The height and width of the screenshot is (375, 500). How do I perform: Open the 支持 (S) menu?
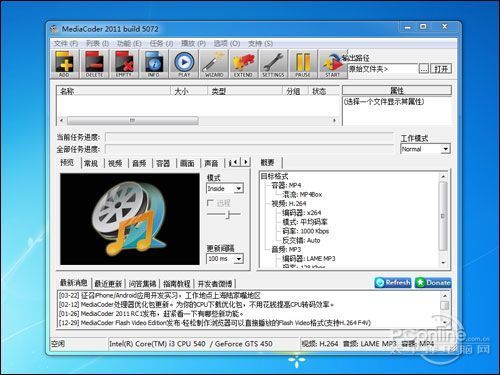pyautogui.click(x=260, y=43)
